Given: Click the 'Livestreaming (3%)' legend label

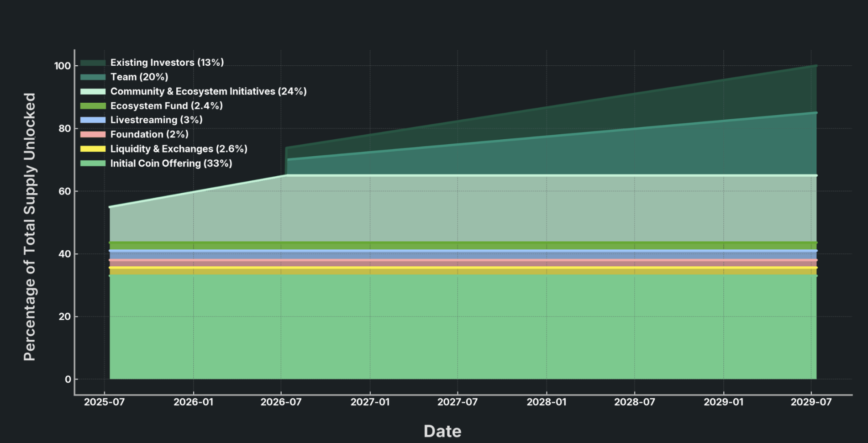Looking at the screenshot, I should click(x=156, y=120).
